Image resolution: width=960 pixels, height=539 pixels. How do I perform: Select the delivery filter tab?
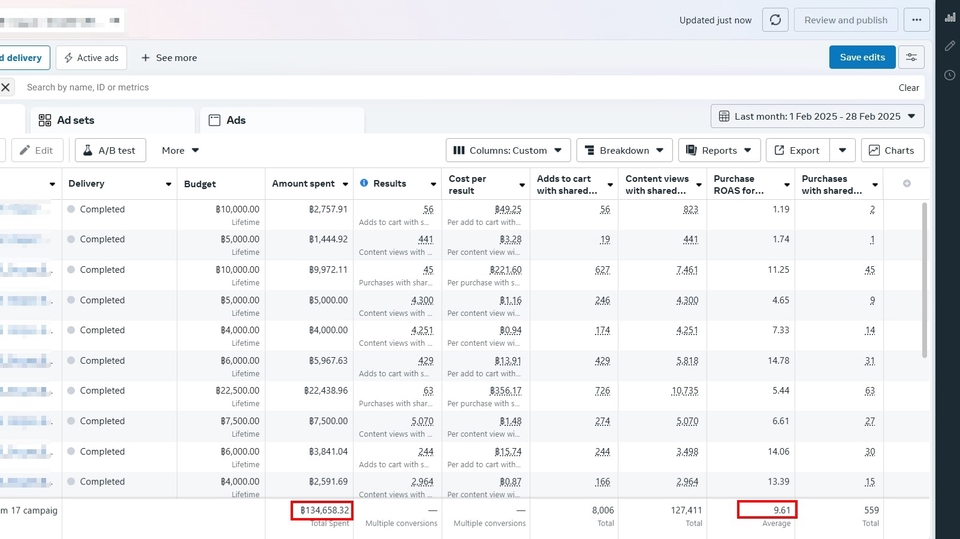tap(24, 58)
